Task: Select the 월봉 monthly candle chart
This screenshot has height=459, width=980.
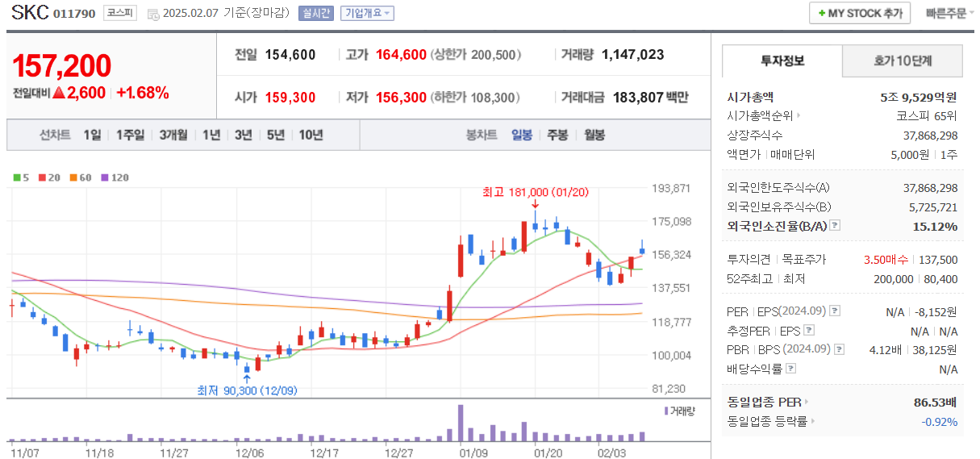Action: click(594, 135)
